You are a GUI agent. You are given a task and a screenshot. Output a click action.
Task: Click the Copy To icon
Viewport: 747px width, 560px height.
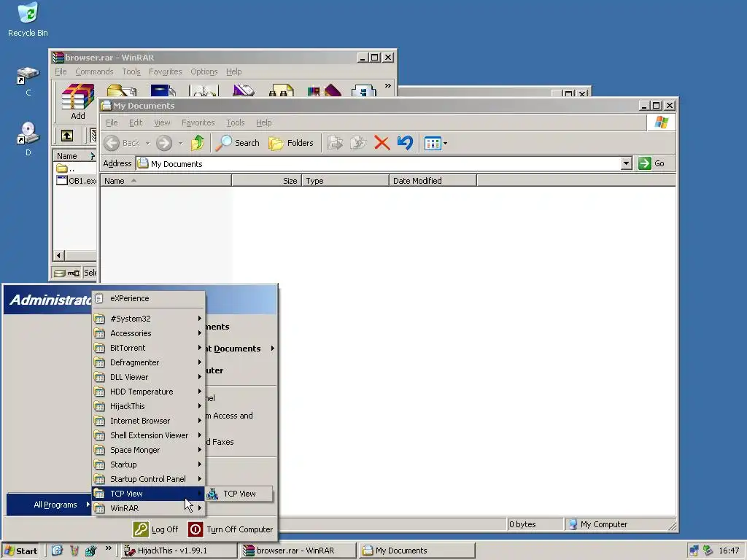click(358, 143)
